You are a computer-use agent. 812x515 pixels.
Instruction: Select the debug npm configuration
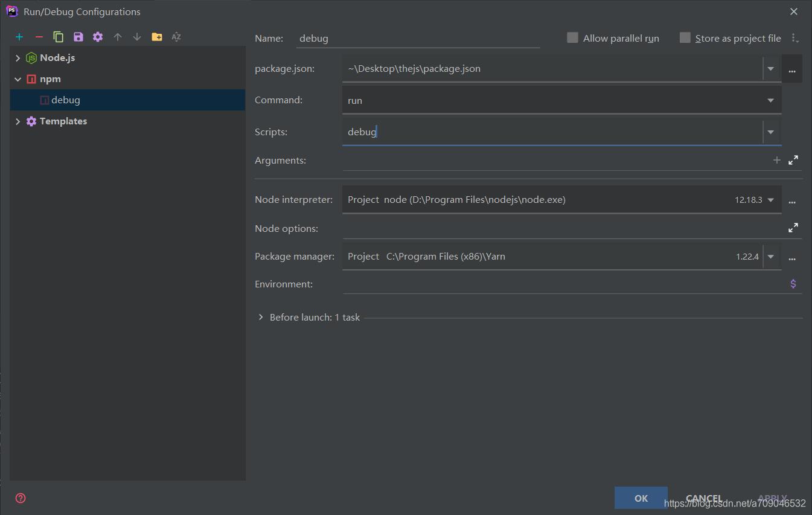[x=65, y=100]
